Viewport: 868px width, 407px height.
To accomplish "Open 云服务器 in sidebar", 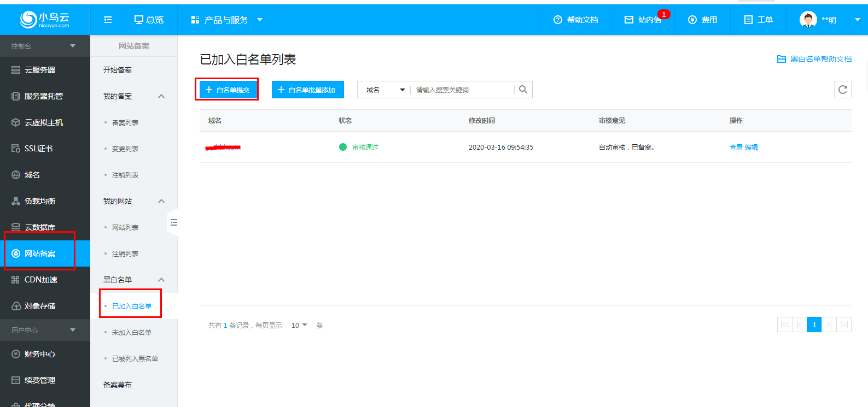I will (45, 70).
